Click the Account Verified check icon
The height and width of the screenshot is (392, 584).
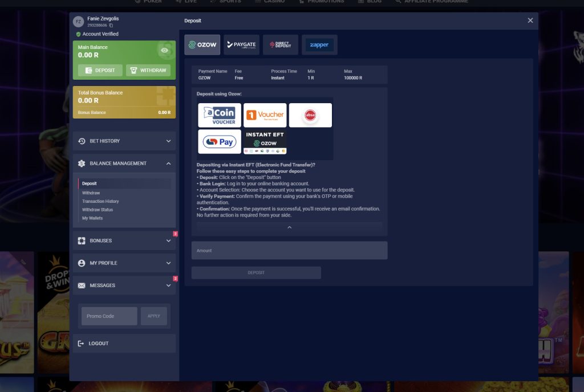(78, 34)
